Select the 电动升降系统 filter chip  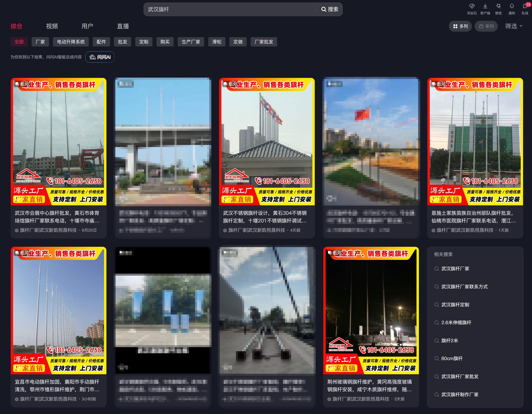71,42
